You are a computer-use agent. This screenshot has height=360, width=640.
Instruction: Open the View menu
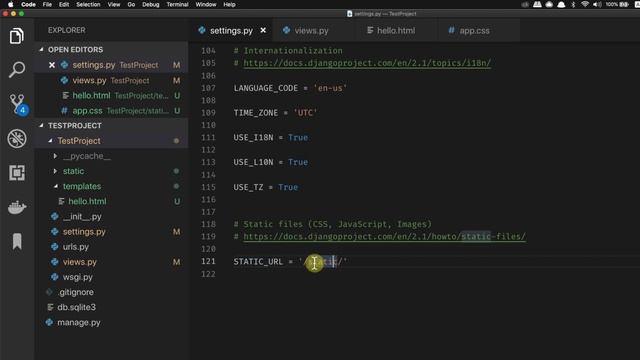114,4
